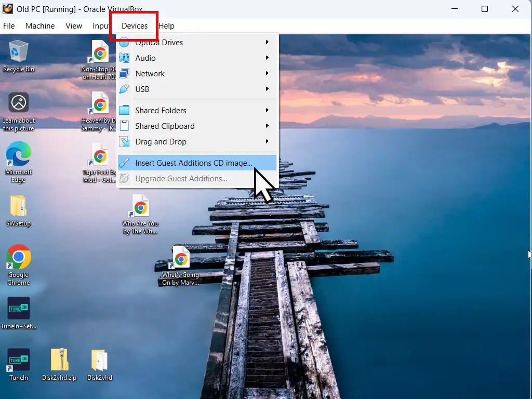
Task: Click the Microsoft Edge desktop shortcut
Action: point(19,155)
